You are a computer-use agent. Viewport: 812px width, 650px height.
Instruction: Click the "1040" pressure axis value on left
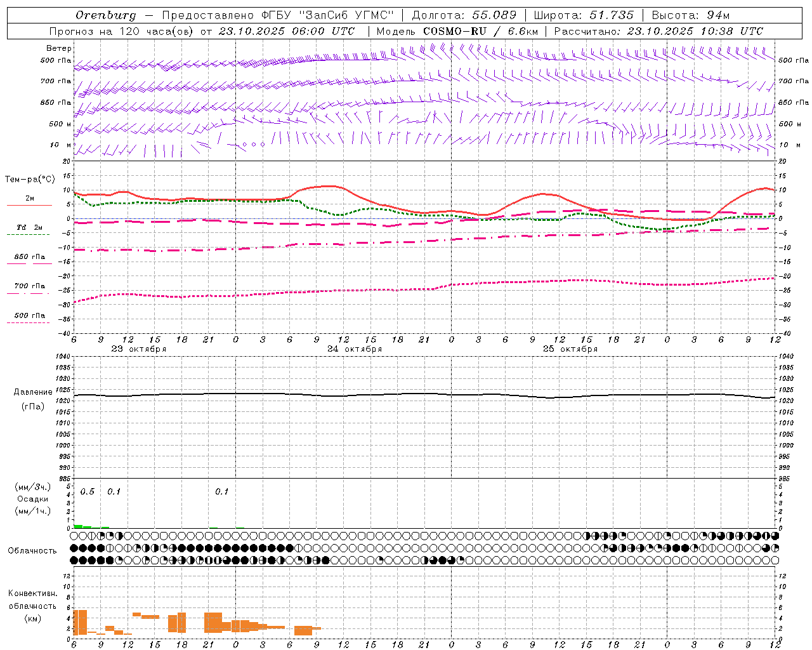point(62,357)
